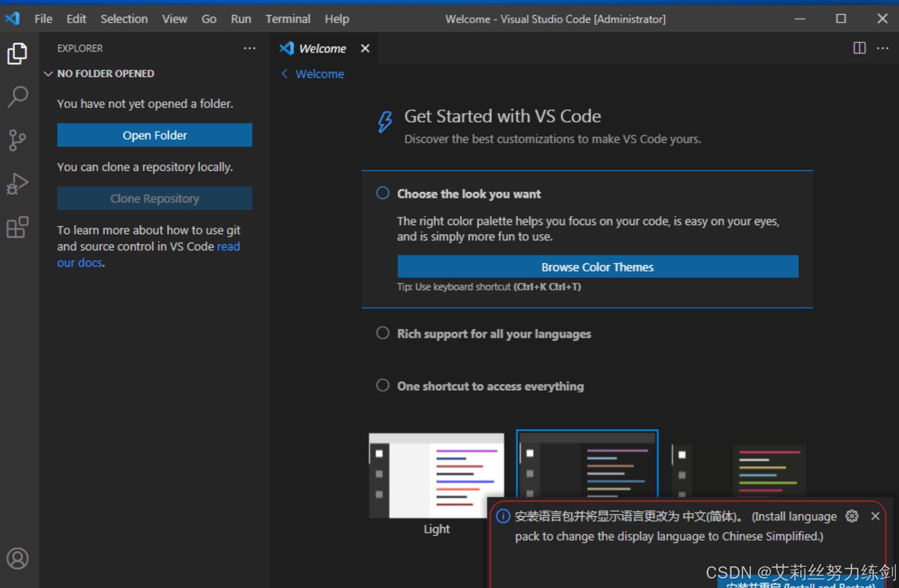899x588 pixels.
Task: Open the Search view in activity bar
Action: point(17,97)
